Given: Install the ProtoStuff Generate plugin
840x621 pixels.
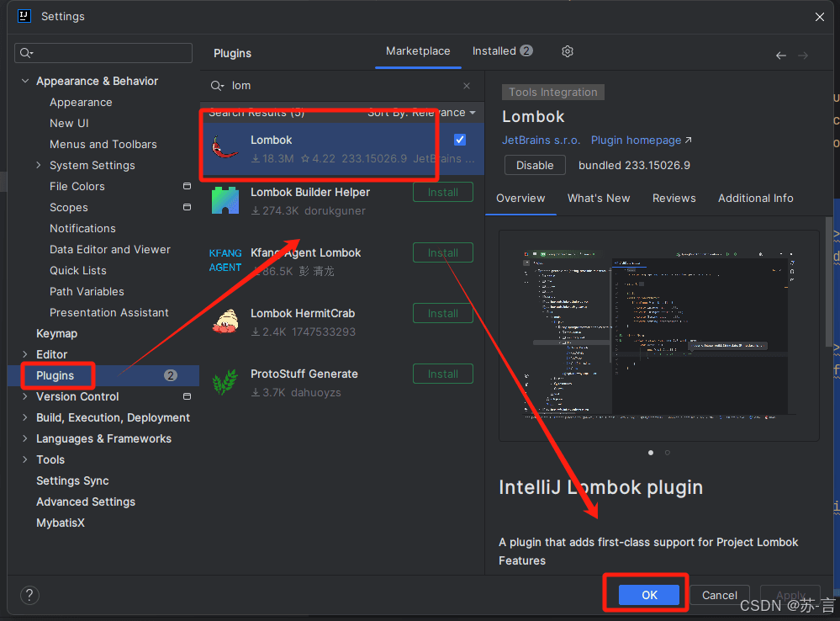Looking at the screenshot, I should click(442, 374).
